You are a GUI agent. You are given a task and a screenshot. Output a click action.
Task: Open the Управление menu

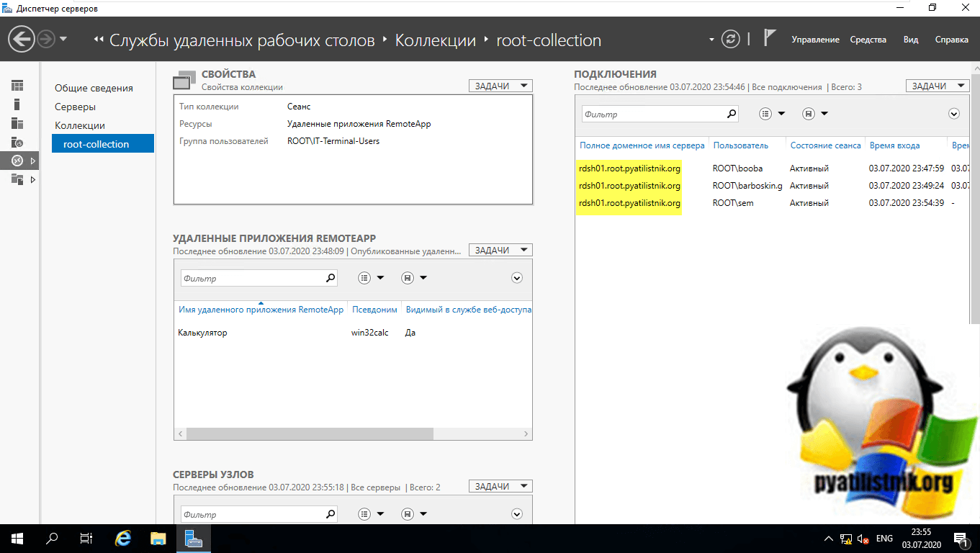pyautogui.click(x=815, y=40)
